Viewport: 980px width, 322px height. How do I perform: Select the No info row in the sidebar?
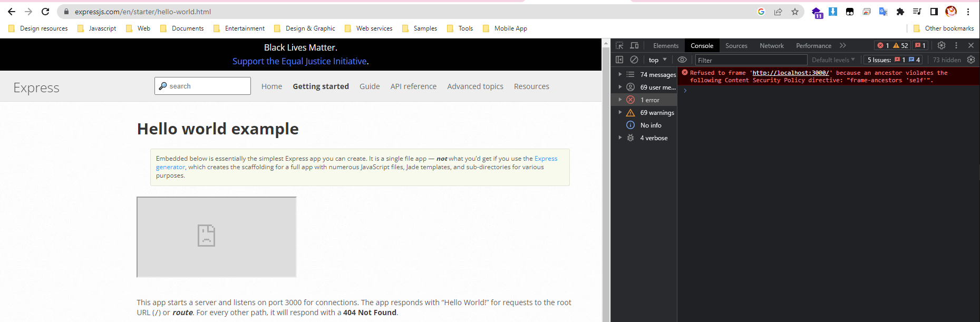pyautogui.click(x=644, y=125)
